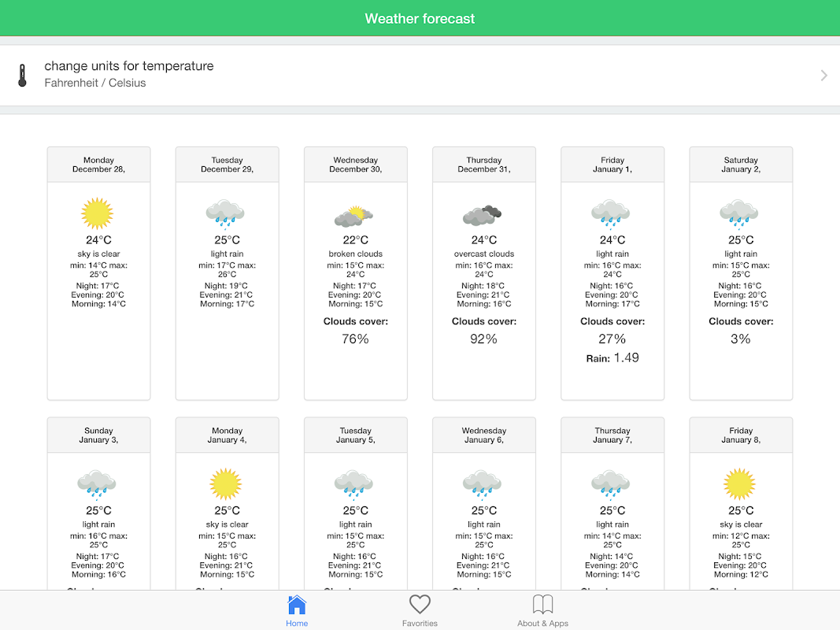Tap the Favorites heart icon
840x630 pixels.
420,605
